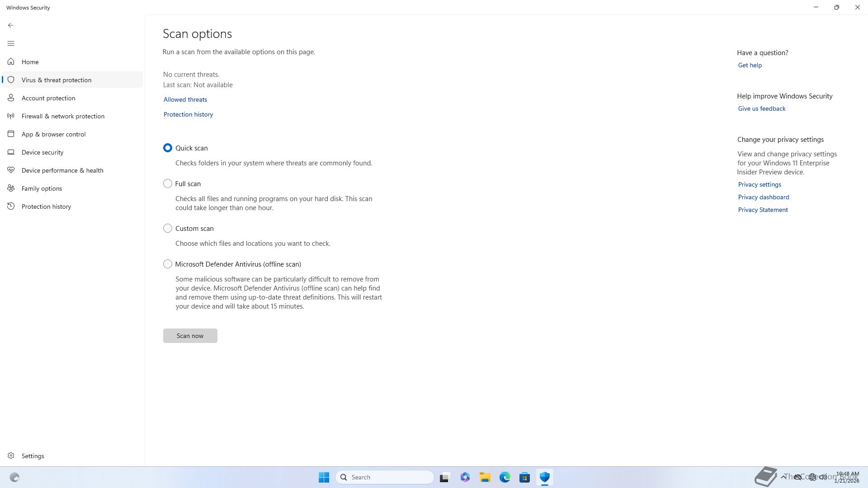Screen dimensions: 868x488
Task: Open the Privacy dashboard link
Action: (x=763, y=197)
